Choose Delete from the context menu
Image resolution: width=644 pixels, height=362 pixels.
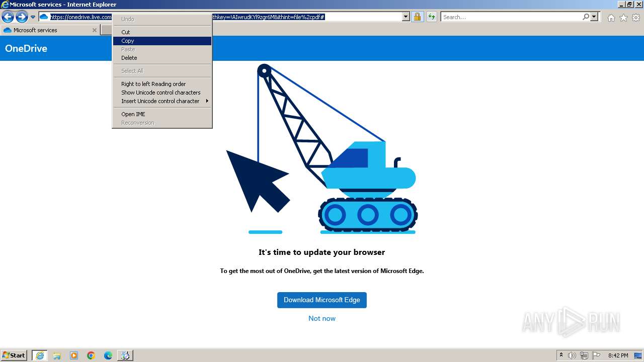tap(162, 58)
